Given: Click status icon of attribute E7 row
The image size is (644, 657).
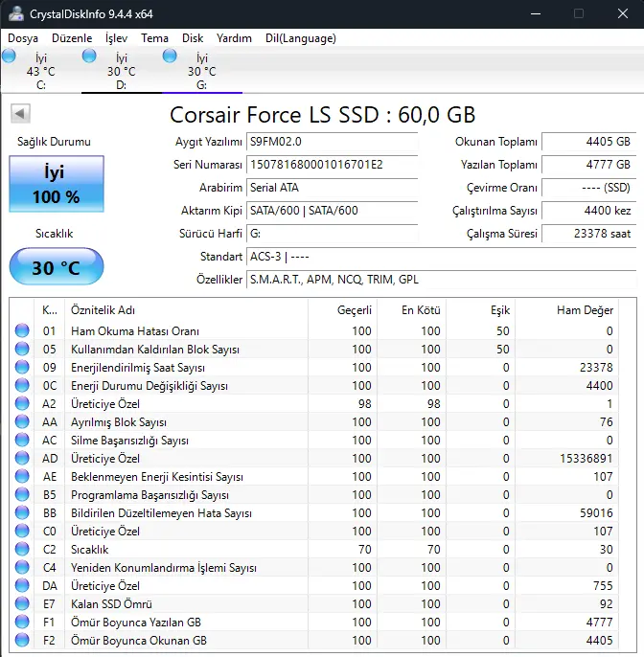Looking at the screenshot, I should tap(22, 603).
